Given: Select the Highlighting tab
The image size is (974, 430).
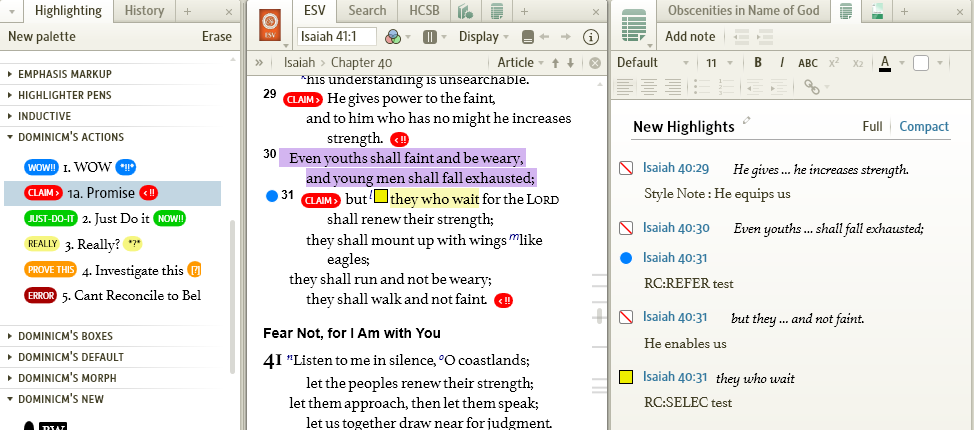Looking at the screenshot, I should point(68,11).
